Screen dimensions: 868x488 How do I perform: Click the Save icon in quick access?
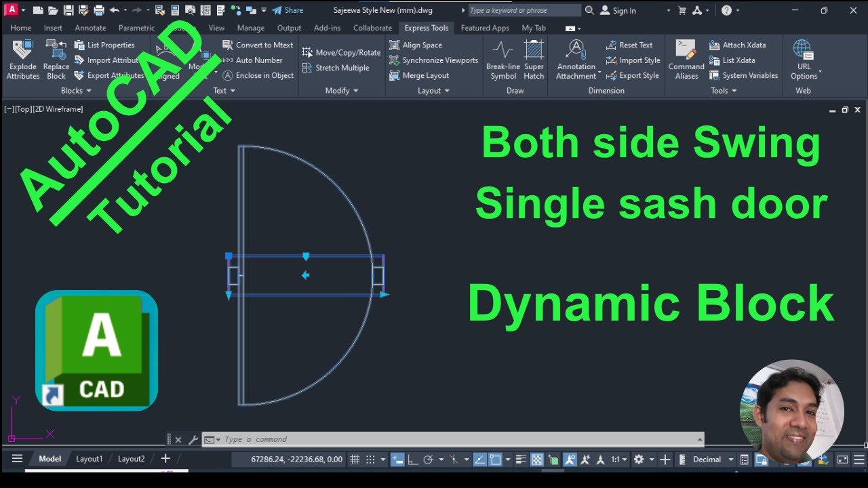tap(68, 10)
